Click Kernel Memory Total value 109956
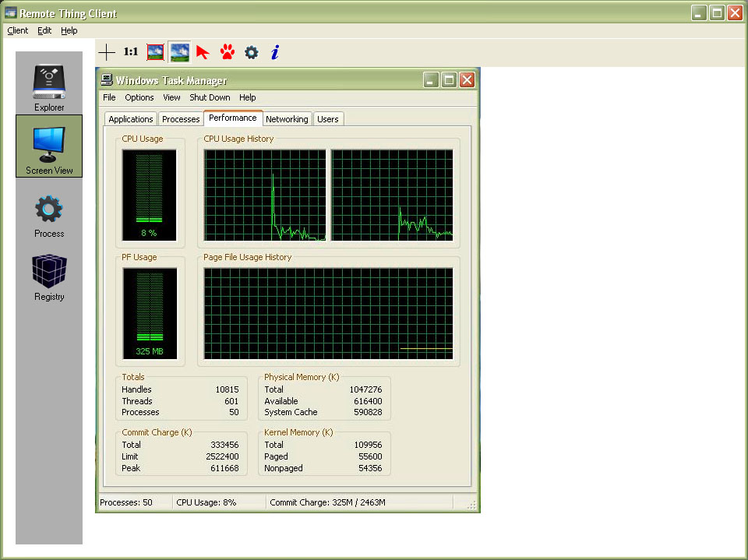Screen dimensions: 748x560 (x=368, y=445)
